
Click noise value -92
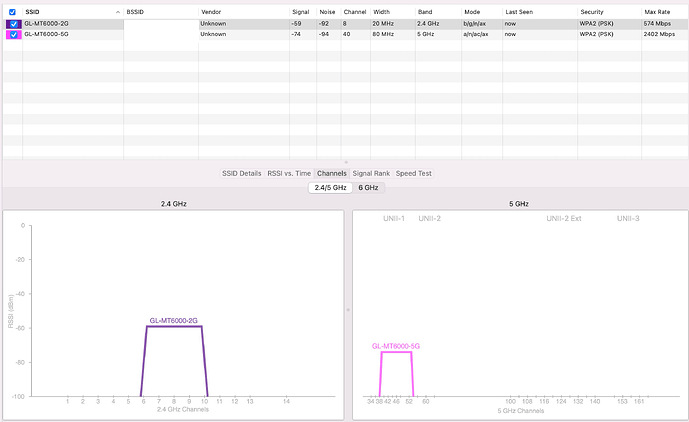pos(324,24)
